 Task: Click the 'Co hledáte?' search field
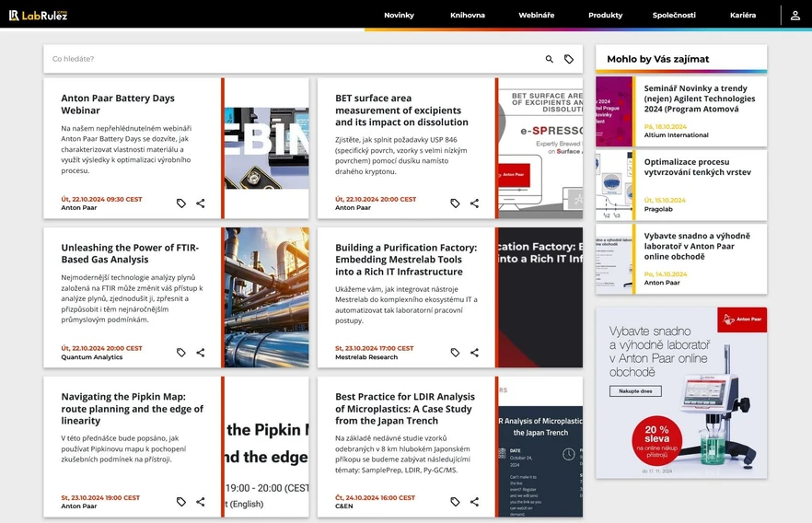tap(296, 59)
